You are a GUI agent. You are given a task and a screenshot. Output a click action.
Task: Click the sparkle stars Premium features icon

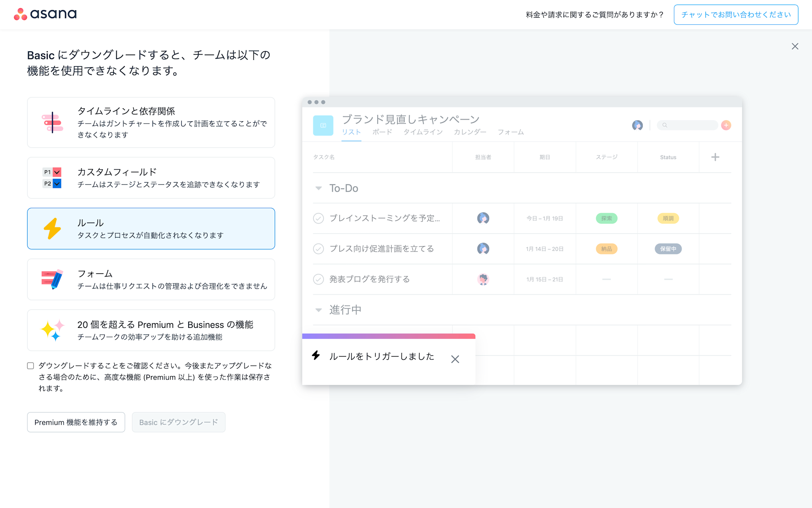pos(52,330)
